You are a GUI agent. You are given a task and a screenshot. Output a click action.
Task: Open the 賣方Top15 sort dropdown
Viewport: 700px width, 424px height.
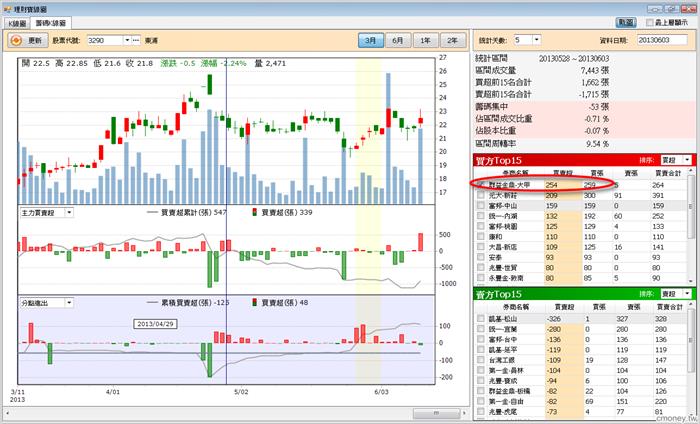(687, 294)
